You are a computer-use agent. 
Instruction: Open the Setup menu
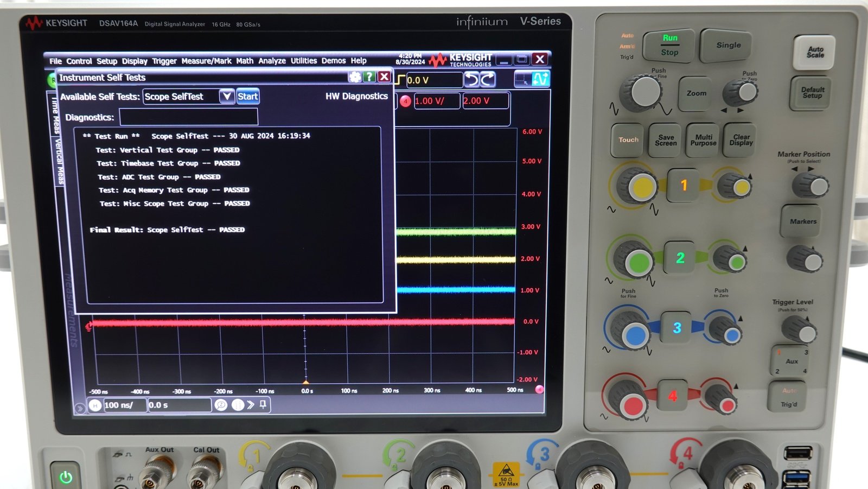pos(107,61)
